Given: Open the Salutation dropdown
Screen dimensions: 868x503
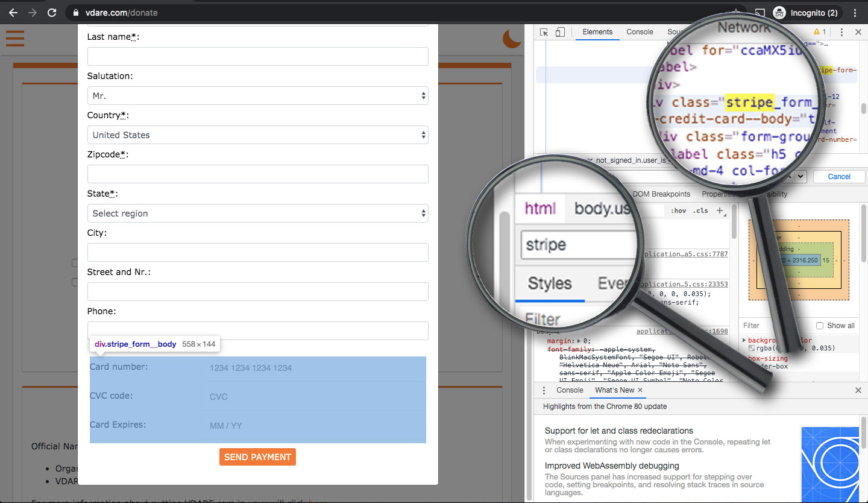Looking at the screenshot, I should tap(258, 96).
